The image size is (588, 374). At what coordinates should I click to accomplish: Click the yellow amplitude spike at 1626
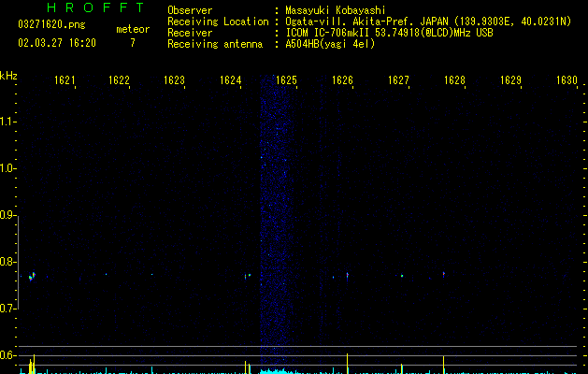coord(347,363)
